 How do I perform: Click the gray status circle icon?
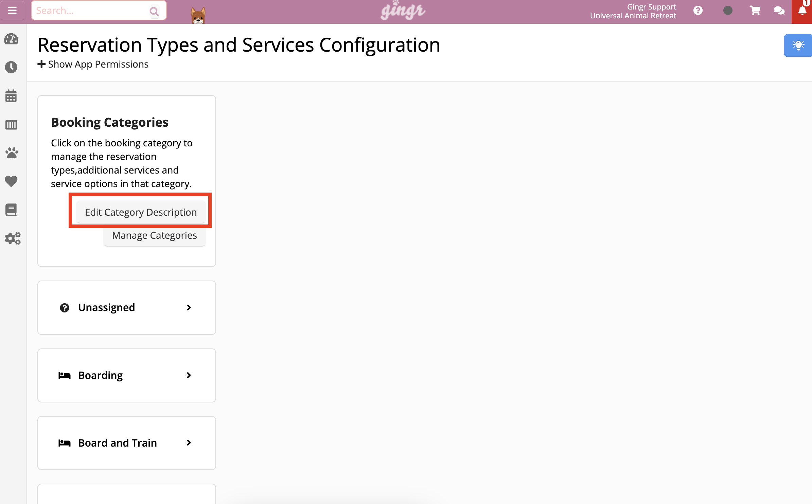(x=728, y=11)
